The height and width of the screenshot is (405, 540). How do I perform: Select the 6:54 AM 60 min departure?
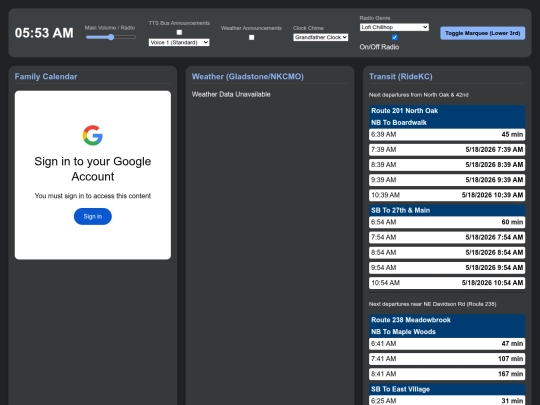click(x=447, y=222)
